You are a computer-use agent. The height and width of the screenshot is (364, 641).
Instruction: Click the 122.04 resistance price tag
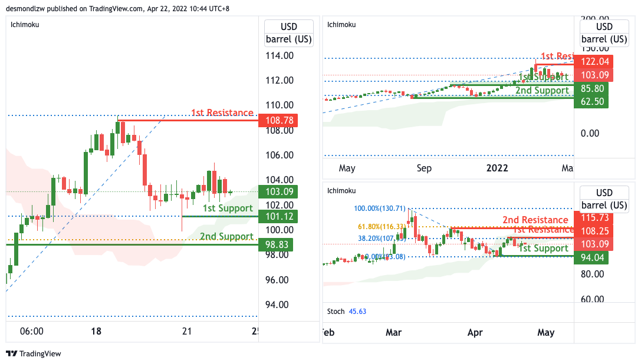594,62
